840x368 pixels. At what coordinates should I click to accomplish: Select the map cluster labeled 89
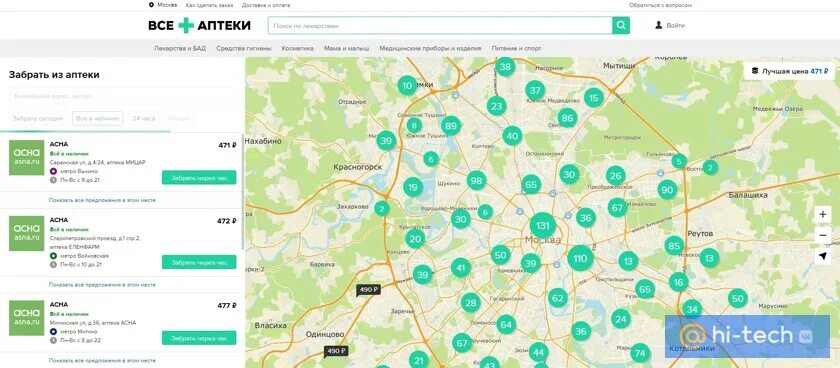[x=451, y=126]
